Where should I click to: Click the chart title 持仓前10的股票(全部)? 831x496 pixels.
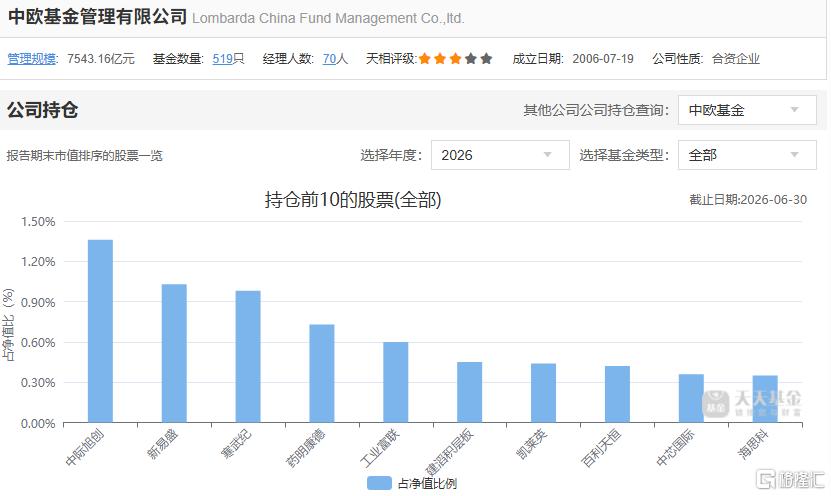pos(353,200)
